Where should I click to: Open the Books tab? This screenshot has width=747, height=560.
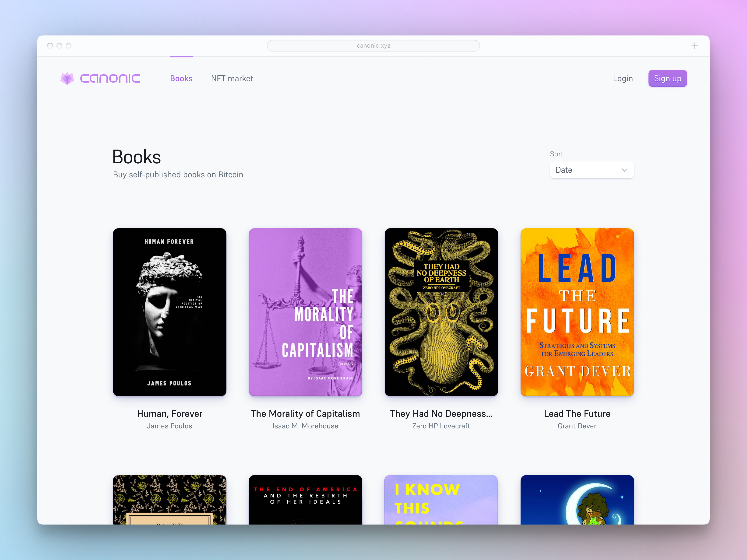(x=181, y=79)
